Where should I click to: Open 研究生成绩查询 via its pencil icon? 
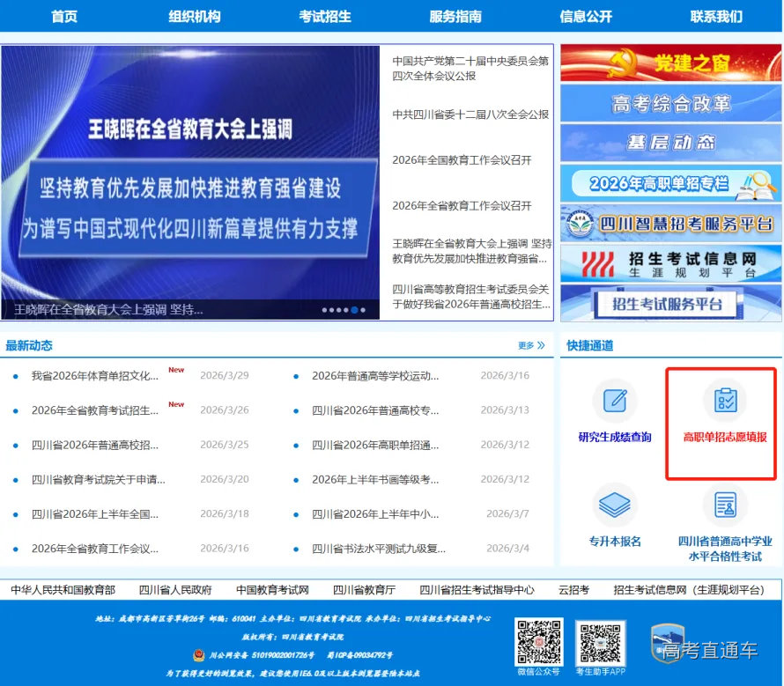coord(615,401)
